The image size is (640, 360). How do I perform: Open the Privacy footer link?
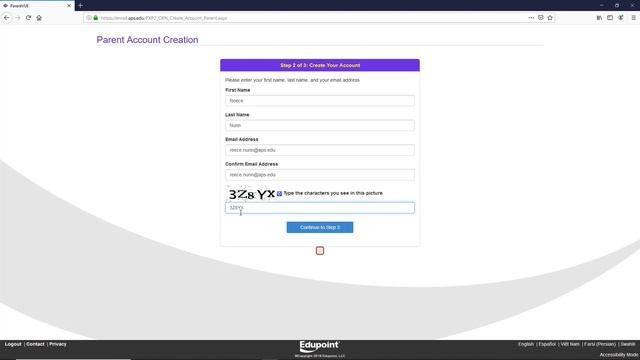point(58,344)
